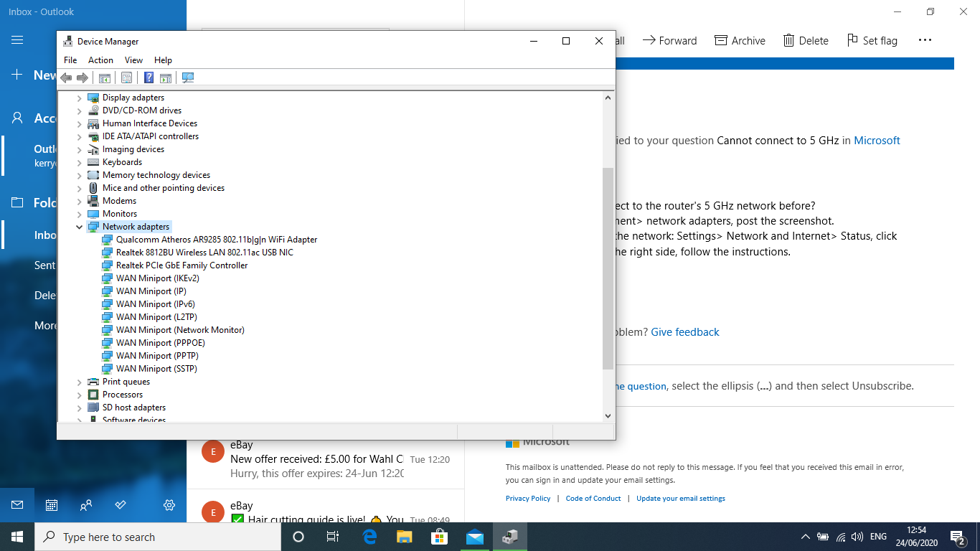Expand the Human Interface Devices node
980x551 pixels.
[x=79, y=123]
